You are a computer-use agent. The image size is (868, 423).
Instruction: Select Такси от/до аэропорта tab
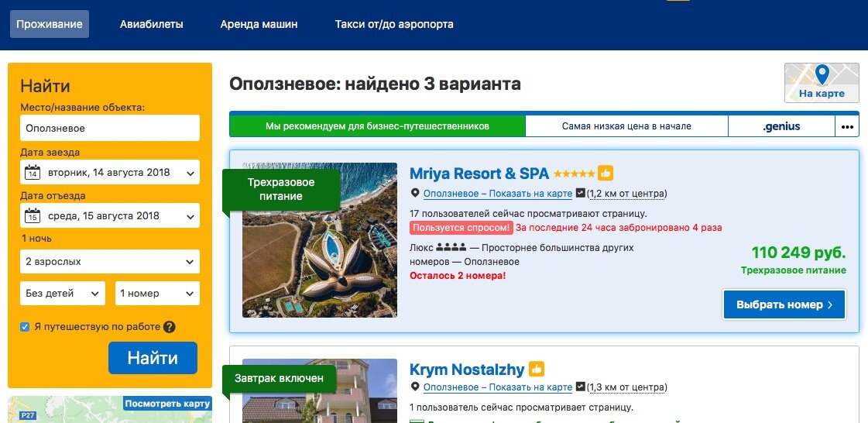(x=394, y=24)
